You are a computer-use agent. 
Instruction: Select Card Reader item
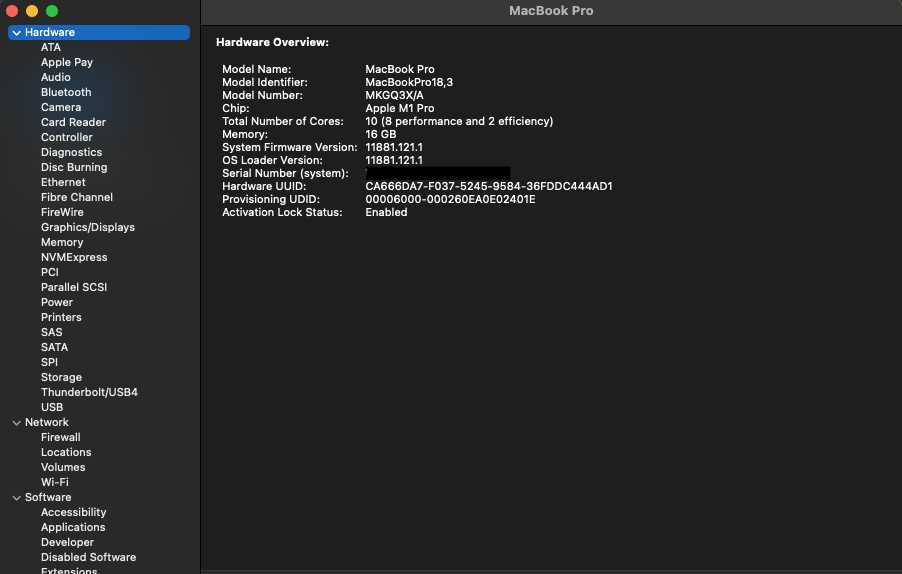click(74, 122)
